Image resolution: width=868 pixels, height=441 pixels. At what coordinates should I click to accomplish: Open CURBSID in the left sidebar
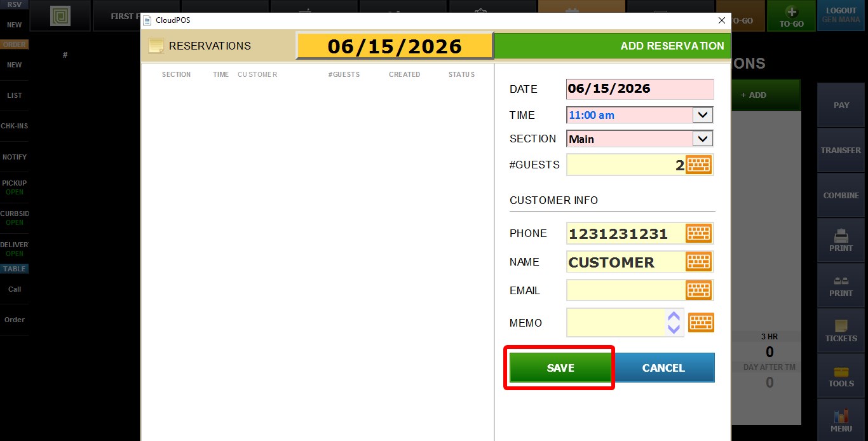14,218
